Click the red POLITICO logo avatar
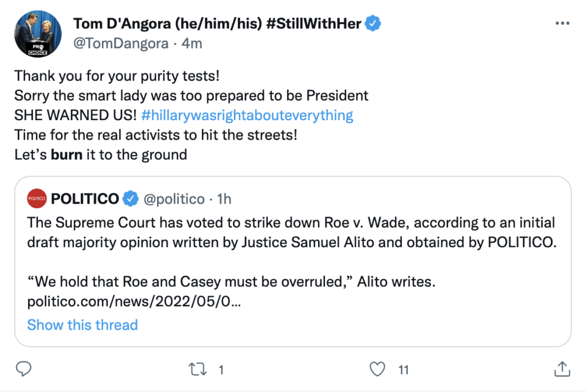 (37, 199)
